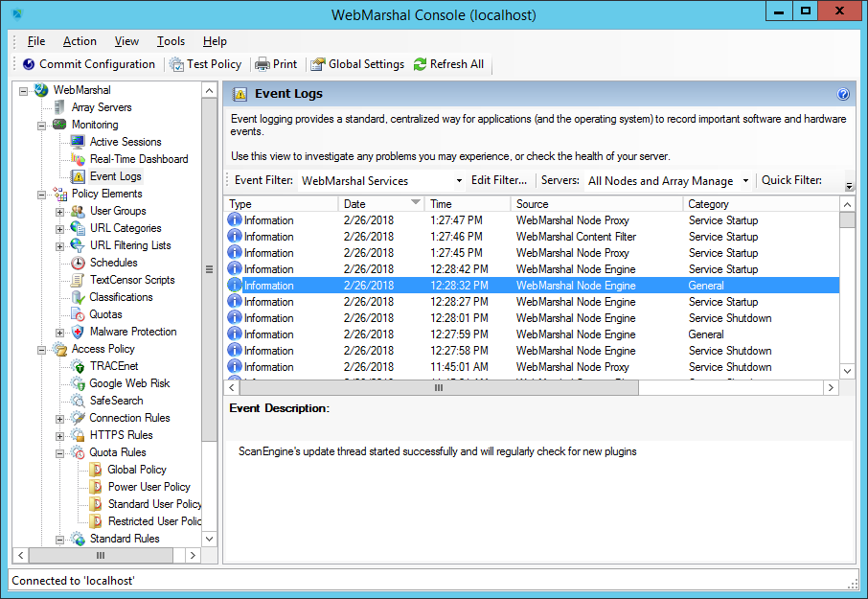
Task: Collapse the Quota Rules tree node
Action: pyautogui.click(x=60, y=452)
